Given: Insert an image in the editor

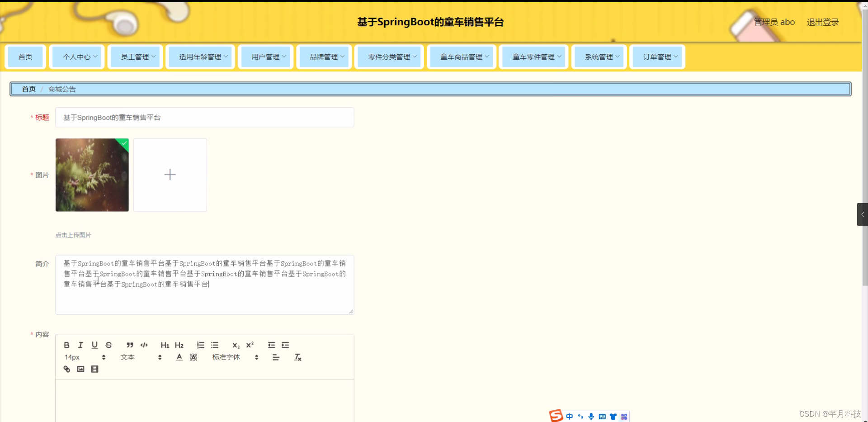Looking at the screenshot, I should (80, 369).
